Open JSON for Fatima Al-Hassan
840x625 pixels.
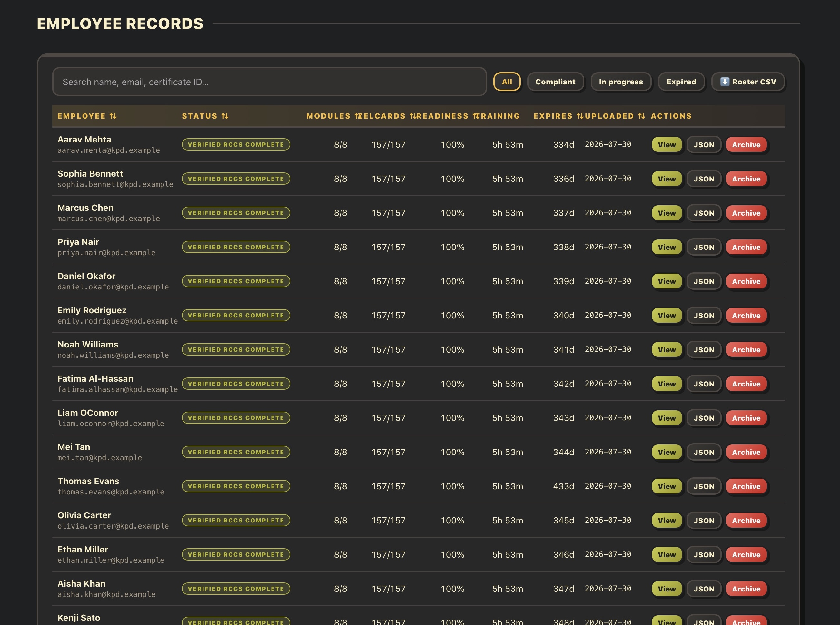[704, 384]
